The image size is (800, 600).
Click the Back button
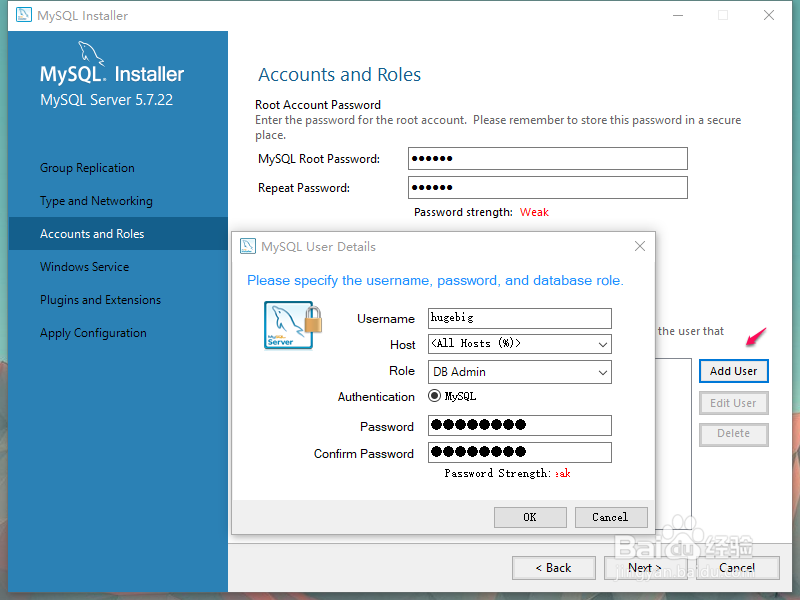click(x=554, y=568)
